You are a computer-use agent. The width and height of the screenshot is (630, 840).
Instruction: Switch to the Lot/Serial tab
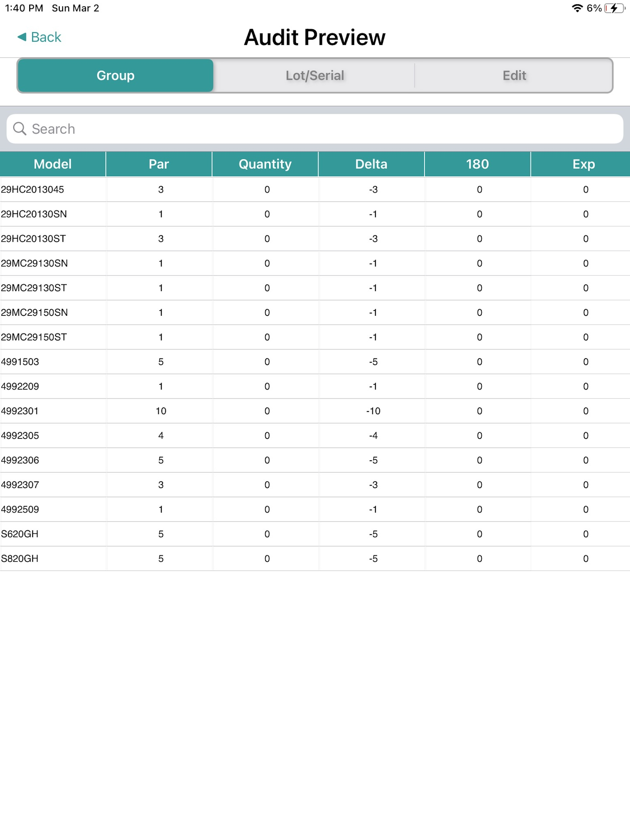pos(315,75)
